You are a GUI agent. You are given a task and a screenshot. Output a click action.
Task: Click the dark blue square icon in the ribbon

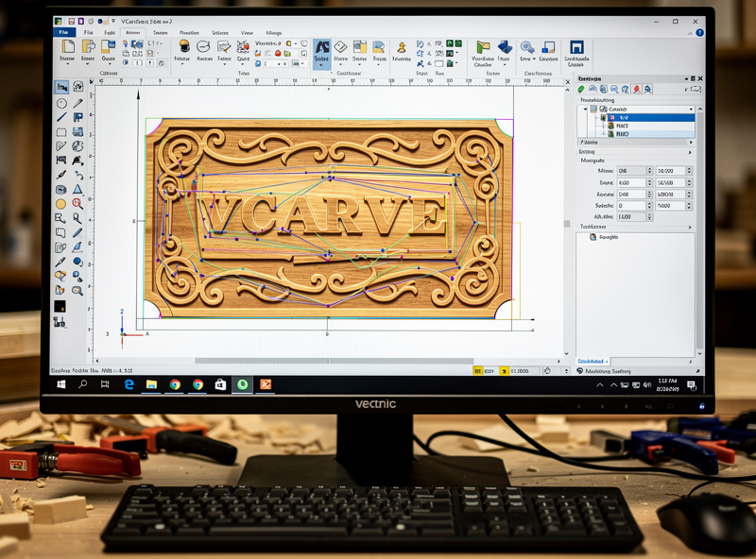click(x=576, y=47)
